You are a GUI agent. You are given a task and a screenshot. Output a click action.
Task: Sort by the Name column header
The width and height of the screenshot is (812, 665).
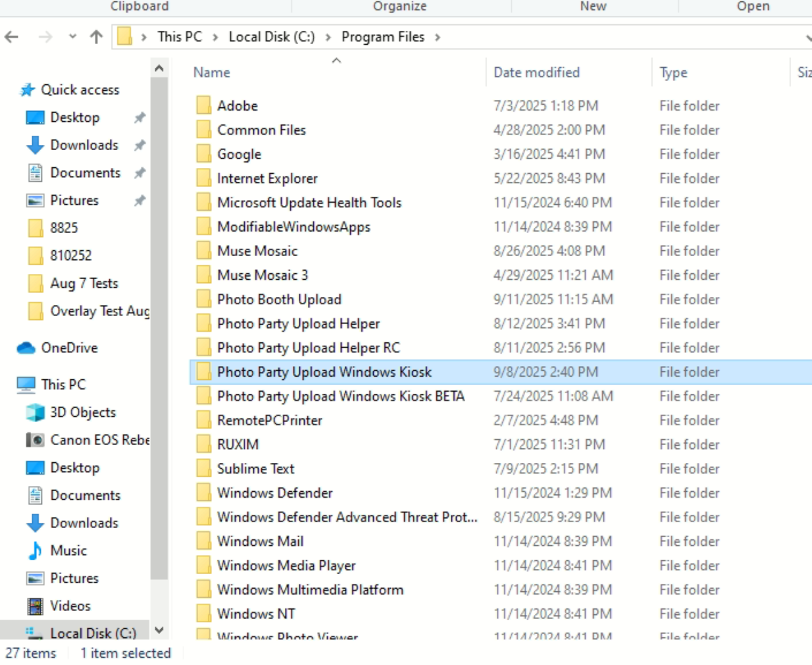pos(211,72)
